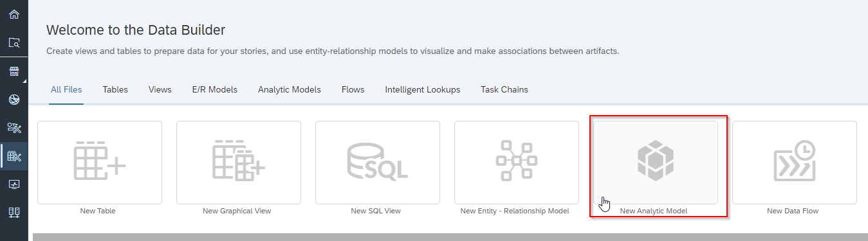
Task: Click the globe-shaped sidebar icon
Action: (x=14, y=100)
